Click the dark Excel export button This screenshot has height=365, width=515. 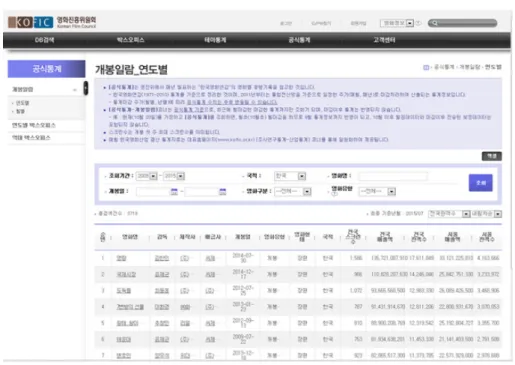[x=492, y=156]
